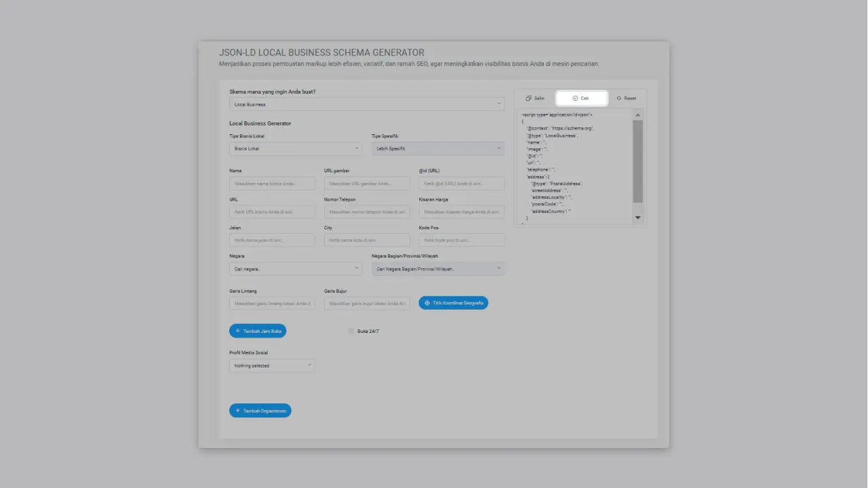Viewport: 868px width, 488px height.
Task: Expand the Negara Bagian/Provinsi/Wilayah dropdown
Action: point(437,268)
